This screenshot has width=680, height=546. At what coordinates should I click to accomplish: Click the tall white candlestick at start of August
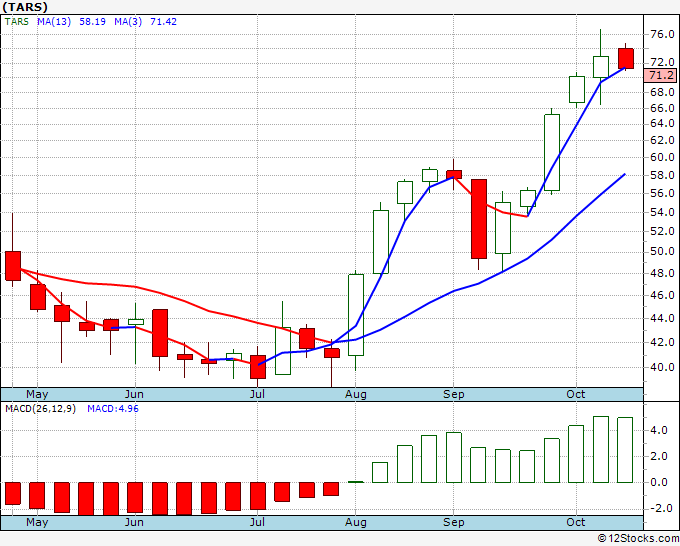point(356,315)
